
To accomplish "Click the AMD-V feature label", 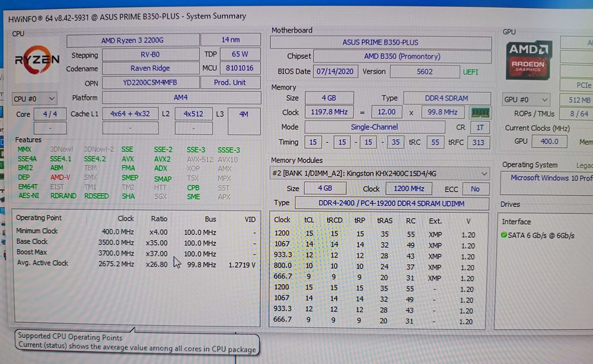I will click(x=60, y=177).
